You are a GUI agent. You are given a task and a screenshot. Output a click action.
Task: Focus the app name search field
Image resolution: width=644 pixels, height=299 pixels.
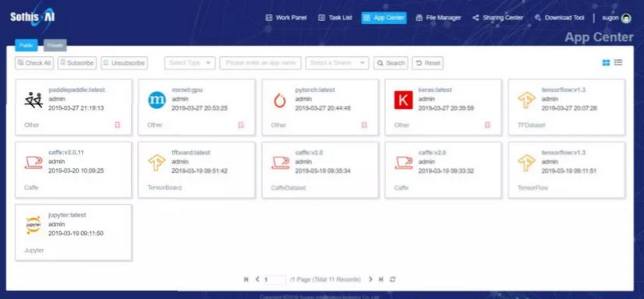[260, 63]
